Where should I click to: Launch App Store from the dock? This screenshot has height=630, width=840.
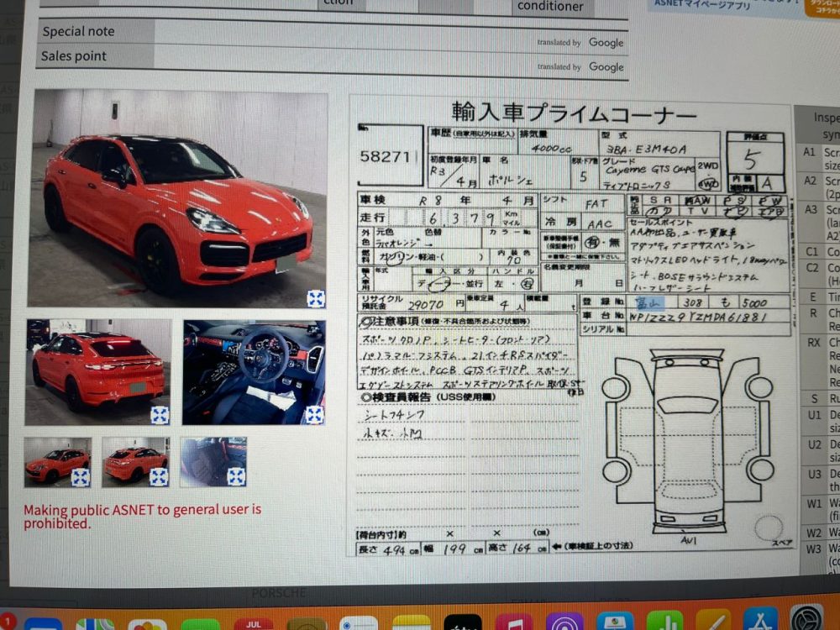(762, 622)
